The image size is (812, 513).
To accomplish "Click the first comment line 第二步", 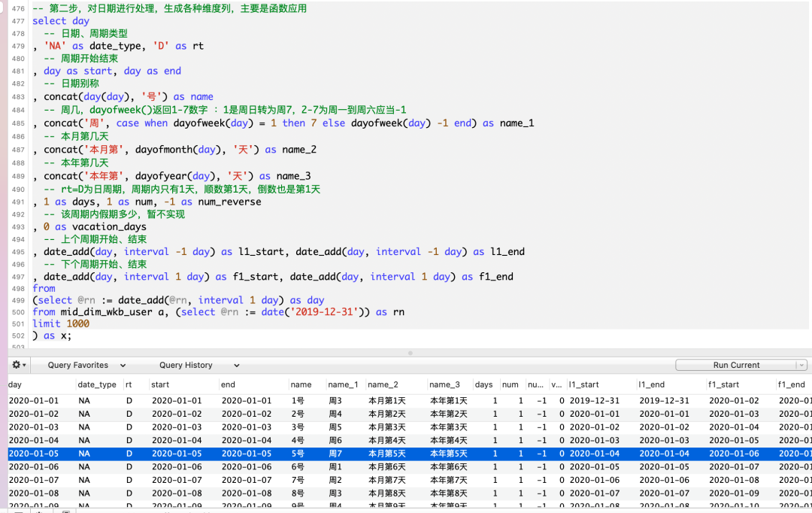I will [169, 9].
